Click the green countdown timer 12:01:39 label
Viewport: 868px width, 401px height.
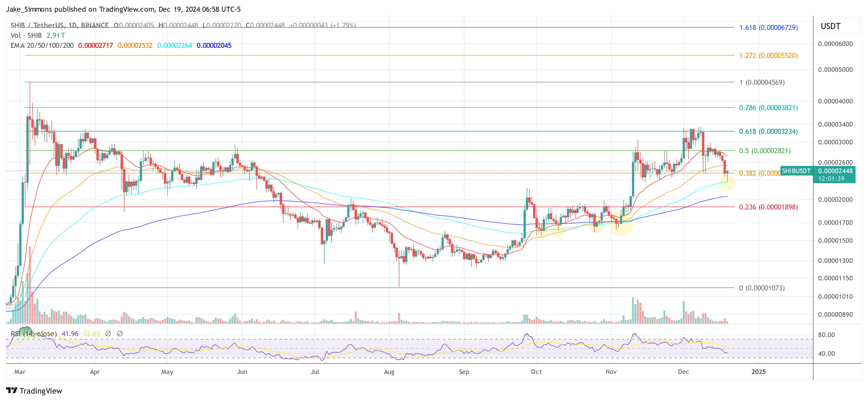click(x=831, y=179)
